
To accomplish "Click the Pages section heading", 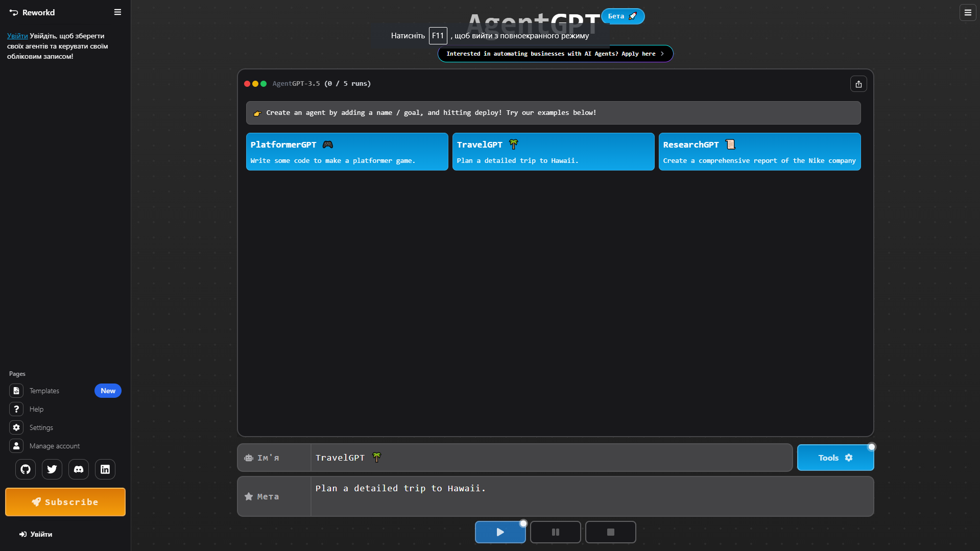I will (17, 374).
